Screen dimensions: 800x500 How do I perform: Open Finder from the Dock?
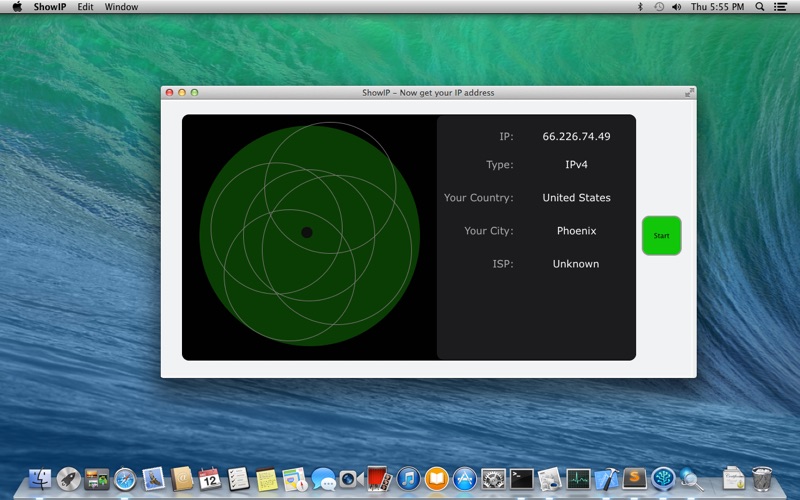[40, 480]
